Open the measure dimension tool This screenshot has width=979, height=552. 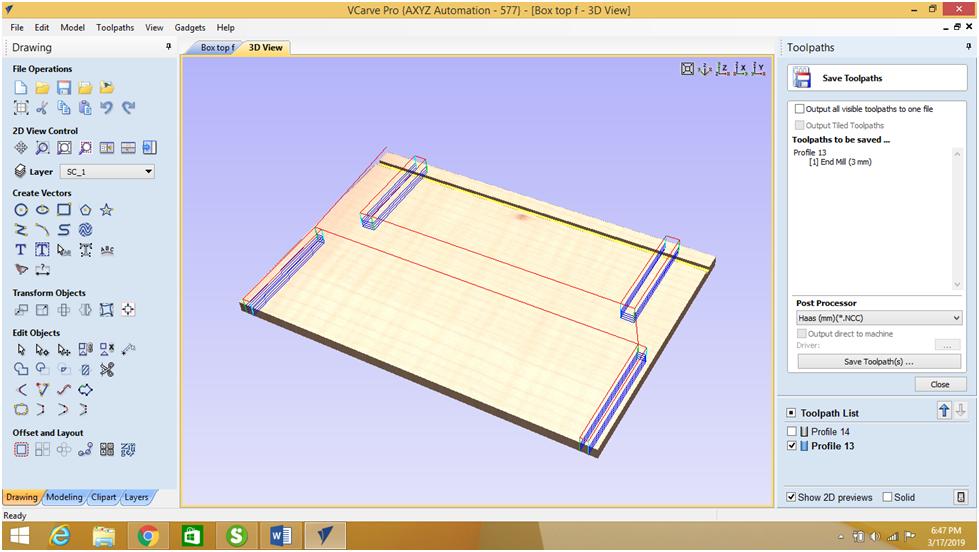pyautogui.click(x=42, y=270)
